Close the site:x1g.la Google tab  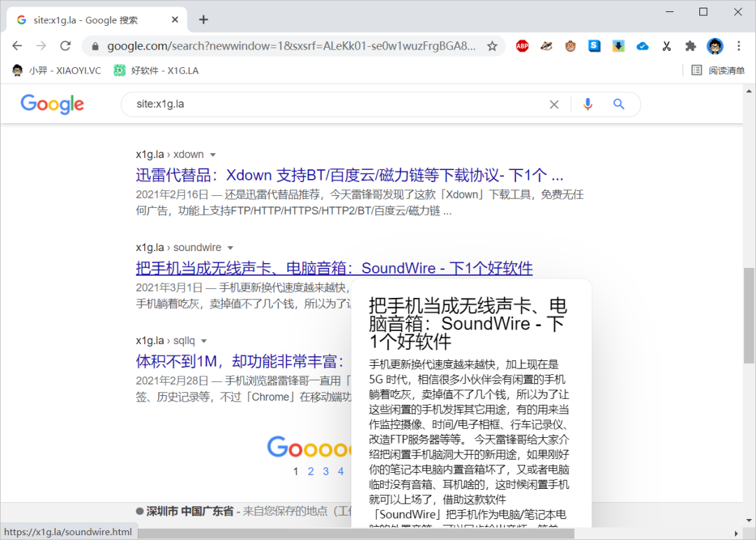pos(175,20)
